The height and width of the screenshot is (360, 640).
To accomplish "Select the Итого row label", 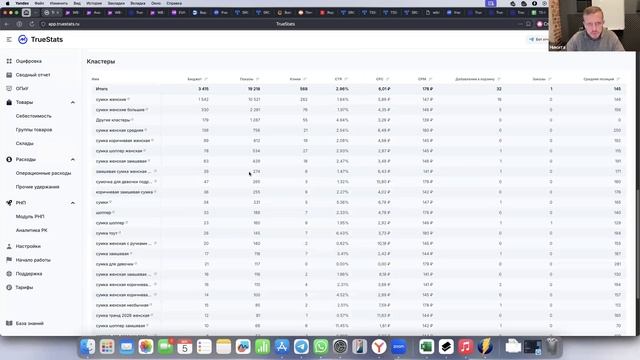I will click(102, 89).
